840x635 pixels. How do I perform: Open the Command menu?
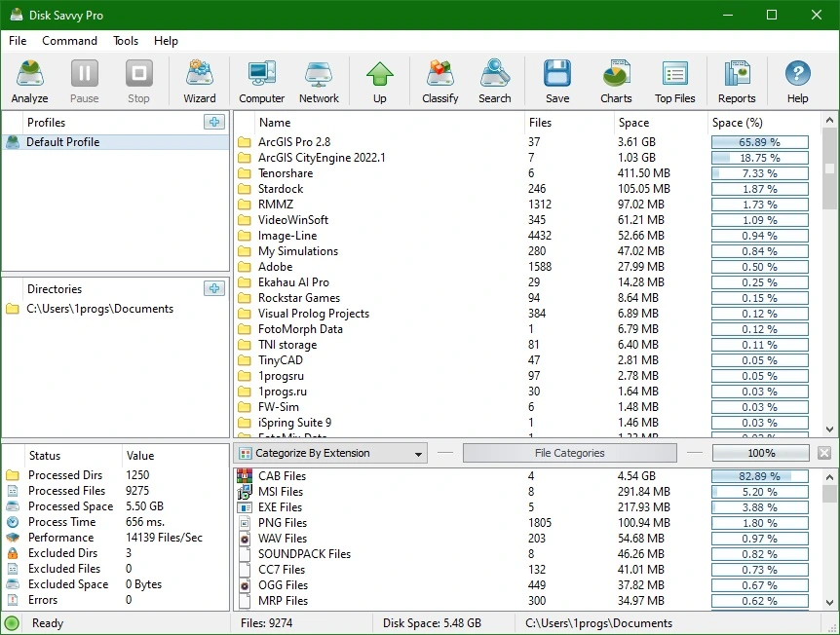[x=69, y=41]
